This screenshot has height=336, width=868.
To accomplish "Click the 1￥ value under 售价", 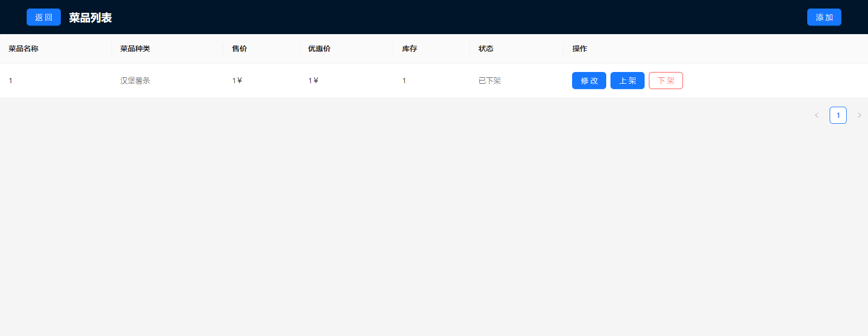I will 237,81.
